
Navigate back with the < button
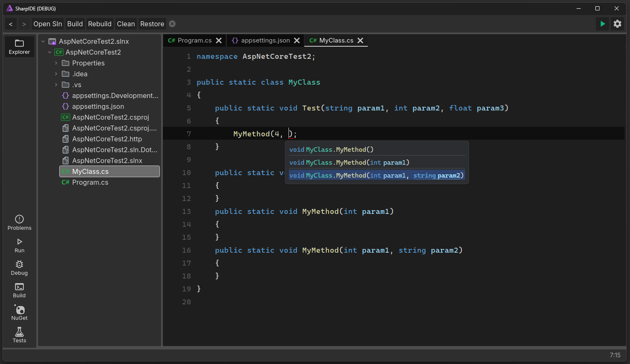click(11, 24)
